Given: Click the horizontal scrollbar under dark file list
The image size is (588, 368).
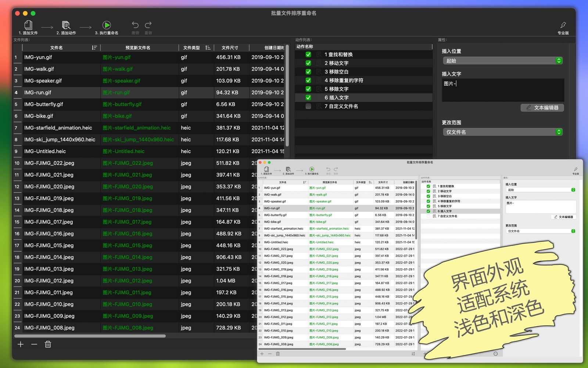Looking at the screenshot, I should 90,336.
